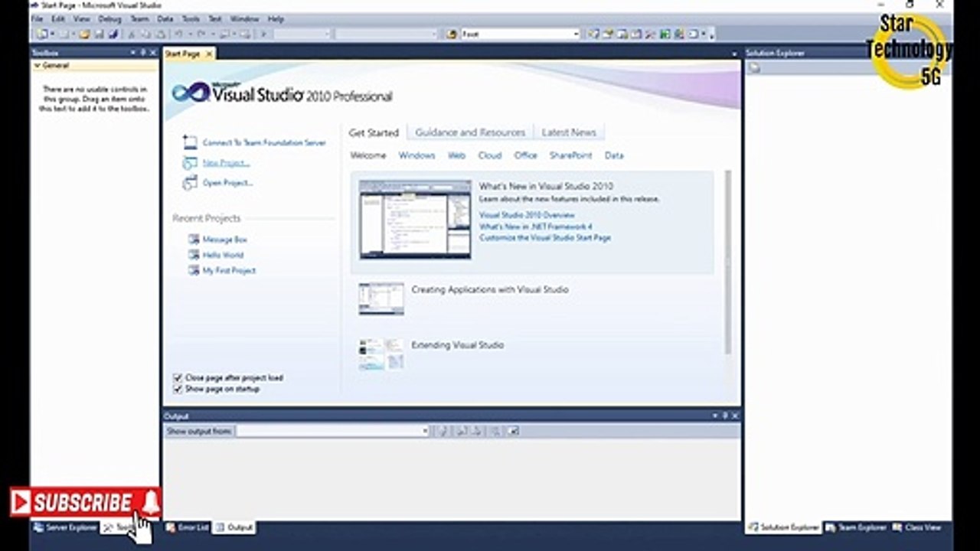
Task: Click the Open File toolbar icon
Action: pyautogui.click(x=85, y=34)
